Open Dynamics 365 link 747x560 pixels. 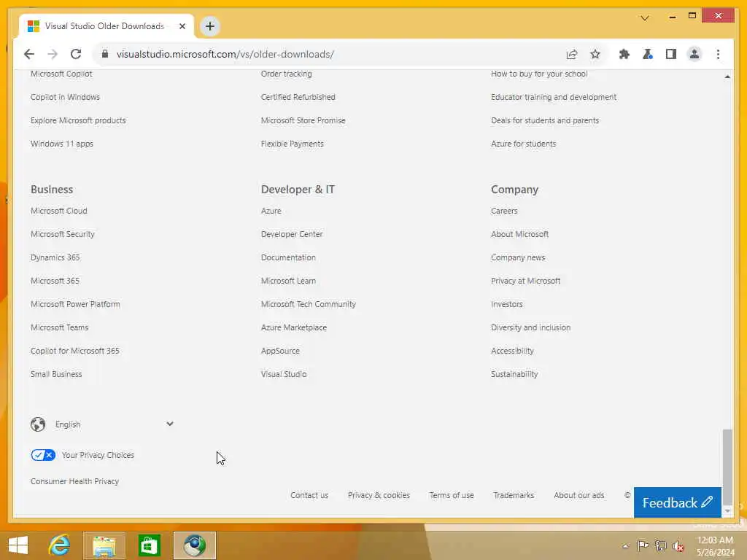pyautogui.click(x=55, y=257)
